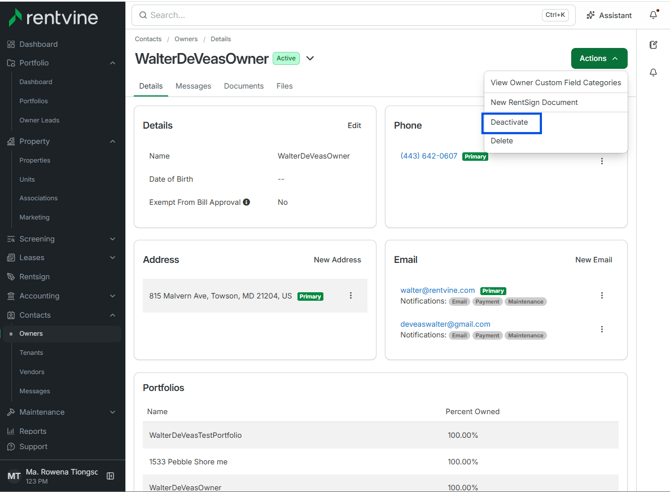The image size is (670, 492).
Task: Open options menu for 815 Malvern Ave address
Action: pos(351,295)
